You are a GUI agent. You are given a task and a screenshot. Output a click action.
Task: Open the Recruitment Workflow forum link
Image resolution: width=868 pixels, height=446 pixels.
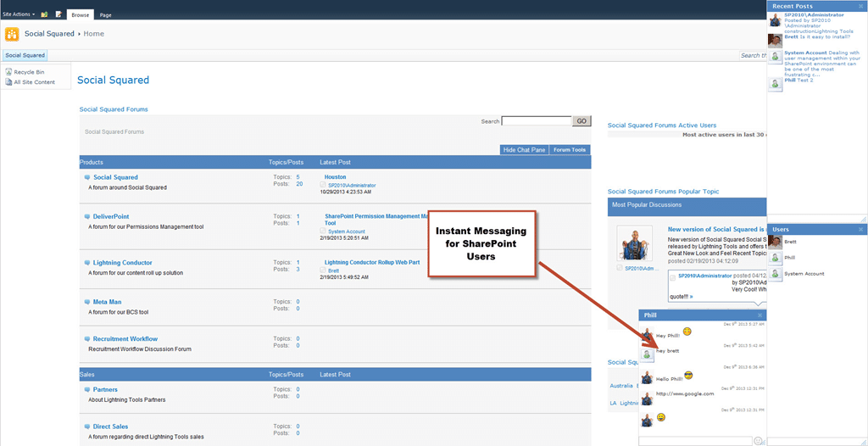tap(125, 338)
